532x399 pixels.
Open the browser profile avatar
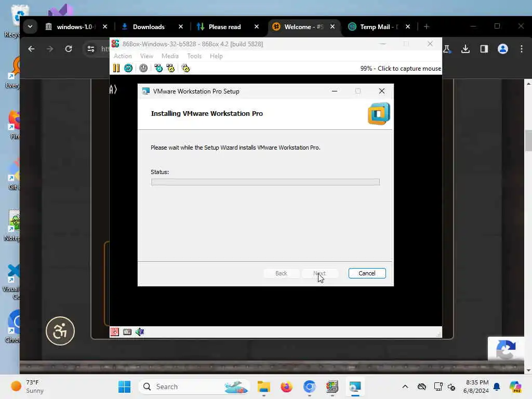point(503,49)
